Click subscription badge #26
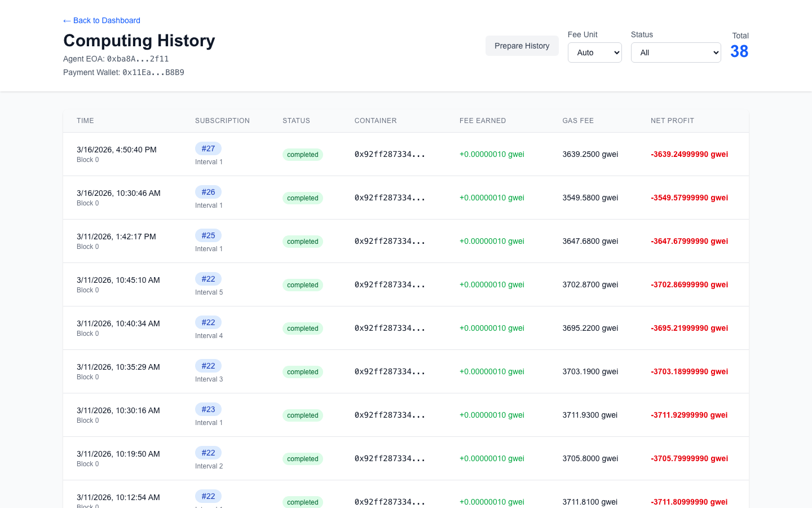 [208, 192]
